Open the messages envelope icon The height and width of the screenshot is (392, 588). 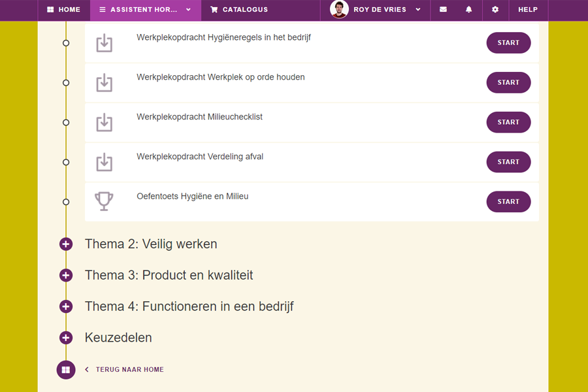click(443, 9)
